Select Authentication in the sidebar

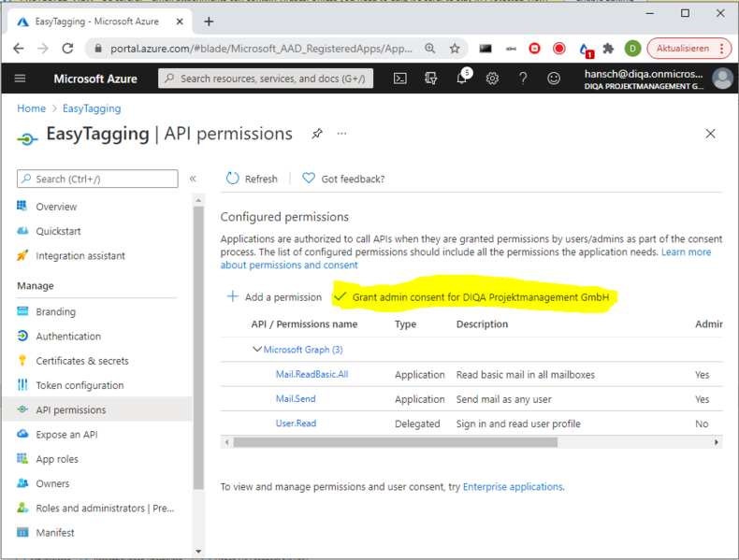point(68,337)
